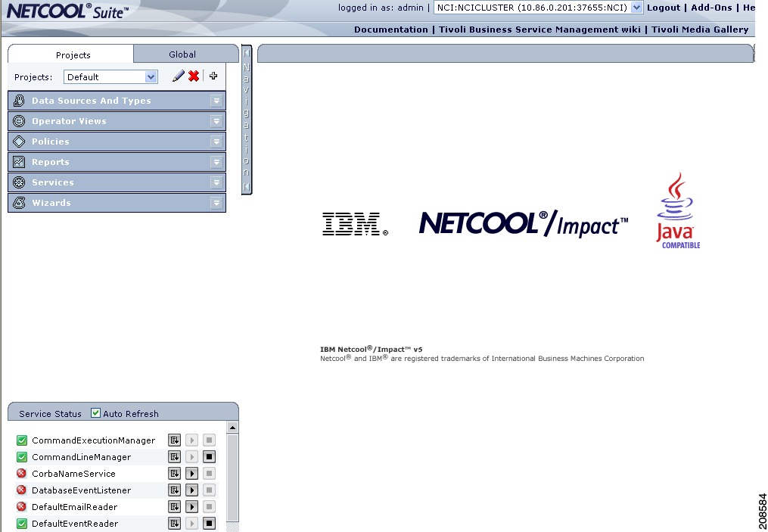This screenshot has height=532, width=768.
Task: Select the DefaultEmailReader service name
Action: (74, 507)
